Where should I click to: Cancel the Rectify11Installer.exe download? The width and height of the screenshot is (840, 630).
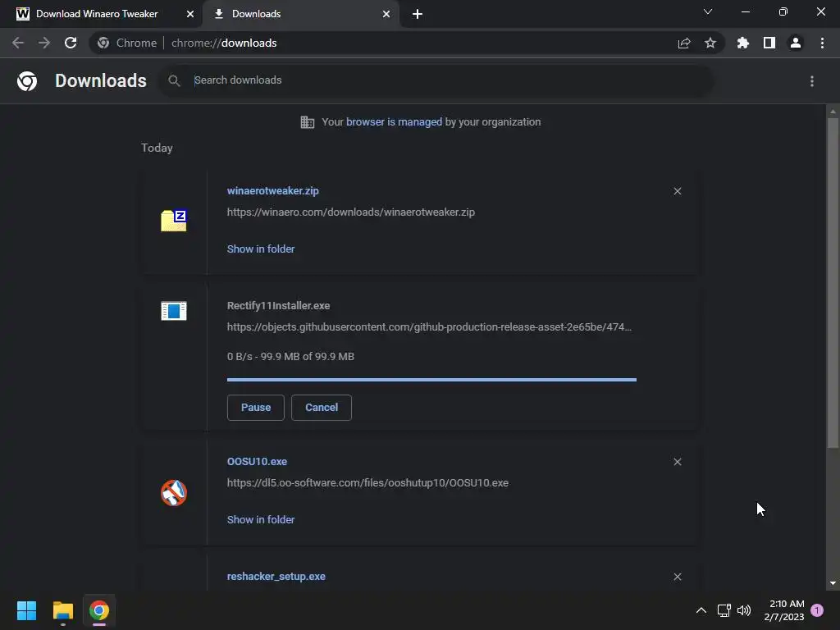(x=322, y=408)
